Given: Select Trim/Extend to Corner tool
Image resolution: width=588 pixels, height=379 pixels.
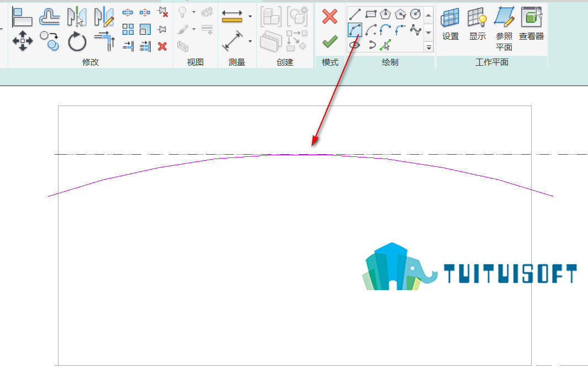Looking at the screenshot, I should coord(104,41).
